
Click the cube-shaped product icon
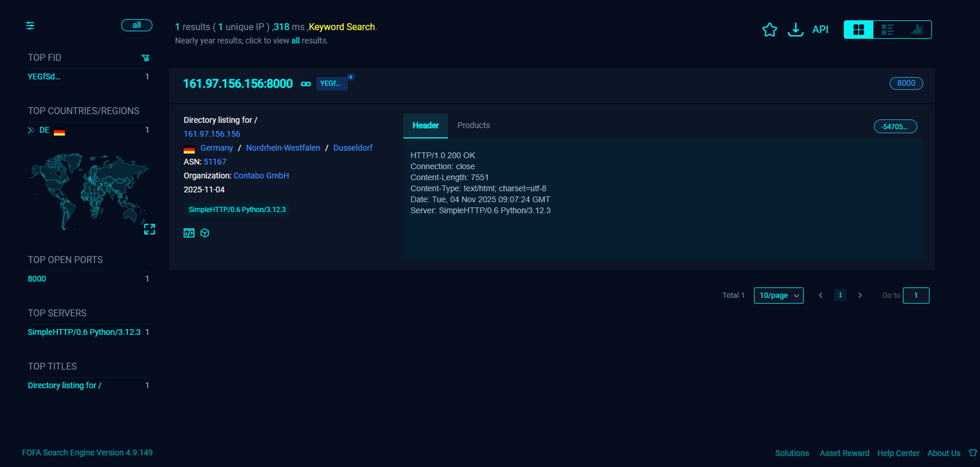pyautogui.click(x=205, y=233)
